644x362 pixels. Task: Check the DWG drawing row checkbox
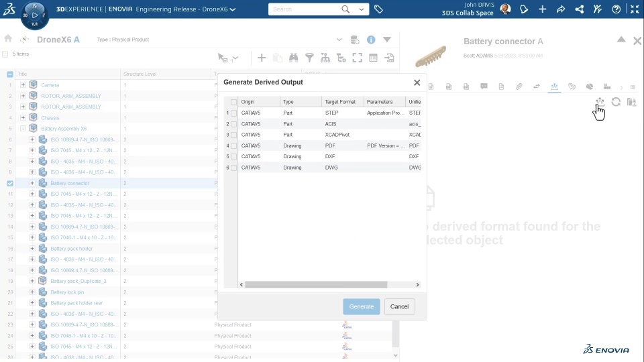tap(233, 168)
